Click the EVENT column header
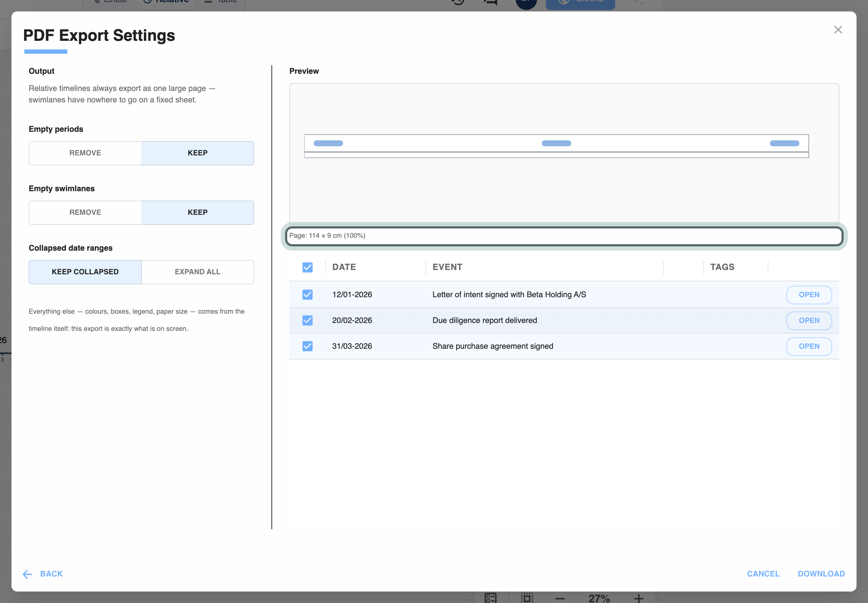The image size is (868, 603). click(x=447, y=267)
